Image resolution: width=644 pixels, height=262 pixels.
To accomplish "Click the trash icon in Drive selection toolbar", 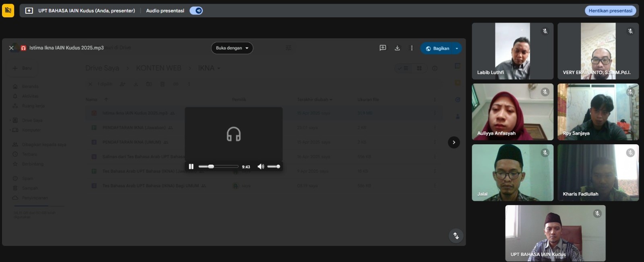I will [x=162, y=84].
